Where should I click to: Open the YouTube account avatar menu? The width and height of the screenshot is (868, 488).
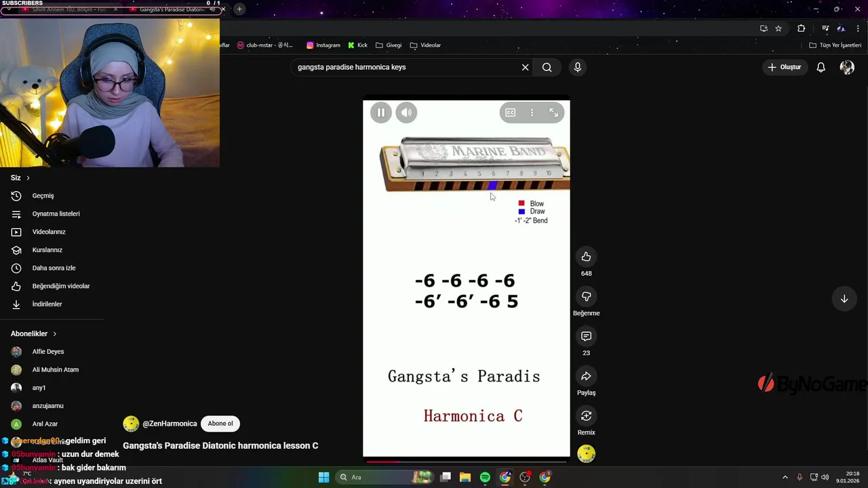847,67
